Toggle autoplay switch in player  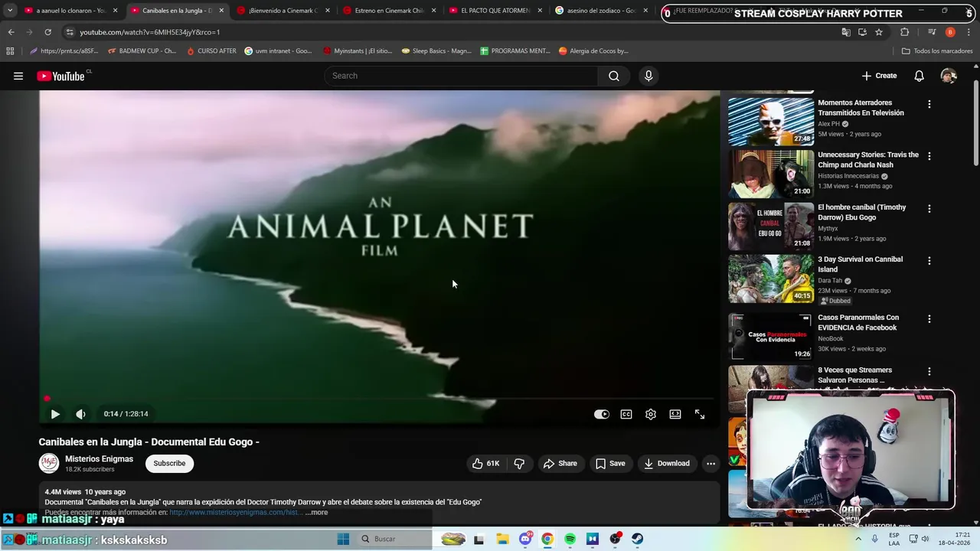pos(602,414)
